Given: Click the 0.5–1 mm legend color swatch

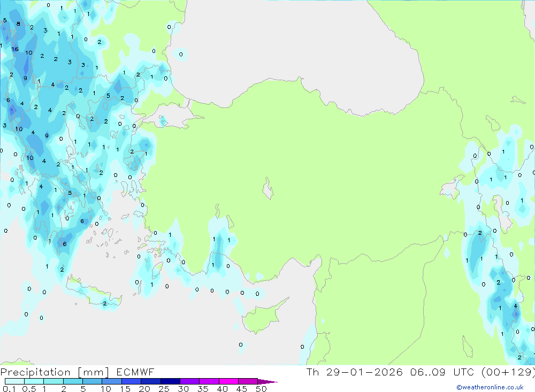Looking at the screenshot, I should point(34,381).
